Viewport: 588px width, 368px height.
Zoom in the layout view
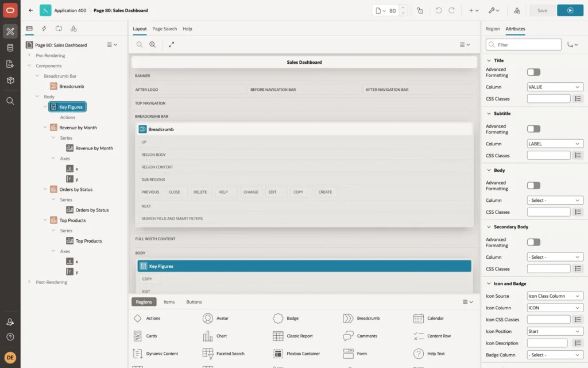[153, 44]
